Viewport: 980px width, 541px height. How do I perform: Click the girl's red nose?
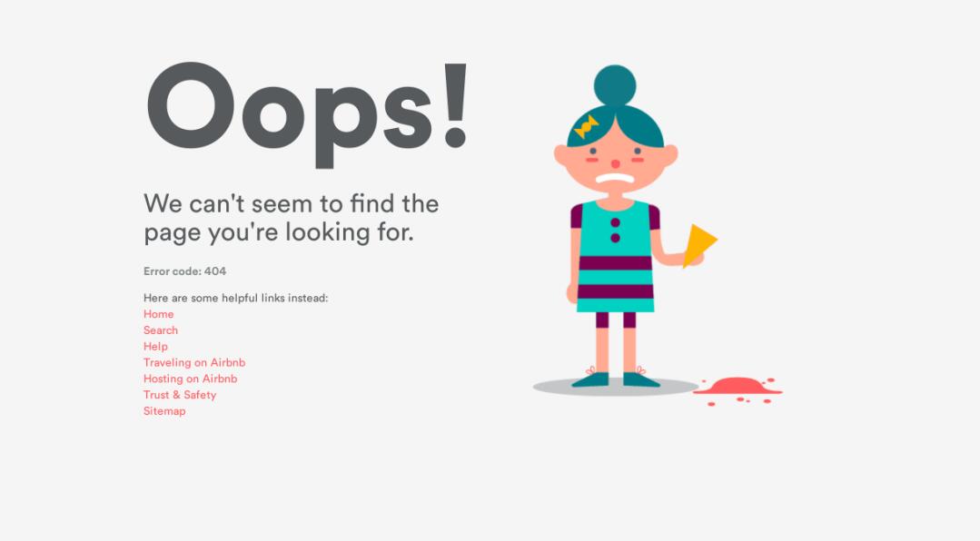(615, 163)
